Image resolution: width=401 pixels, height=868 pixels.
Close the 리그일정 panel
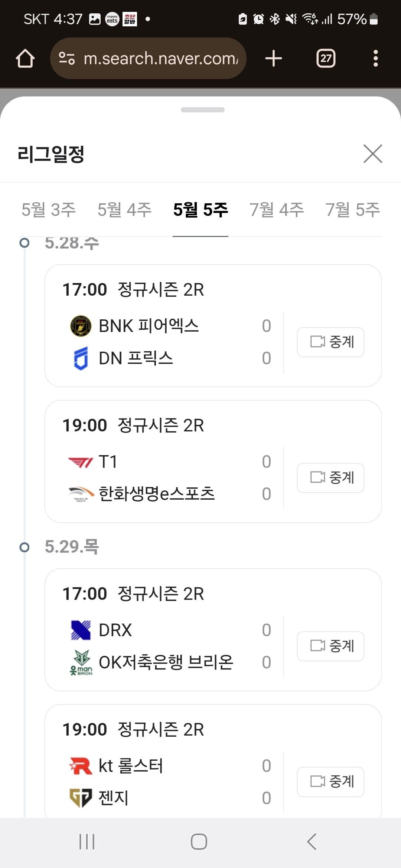click(373, 154)
